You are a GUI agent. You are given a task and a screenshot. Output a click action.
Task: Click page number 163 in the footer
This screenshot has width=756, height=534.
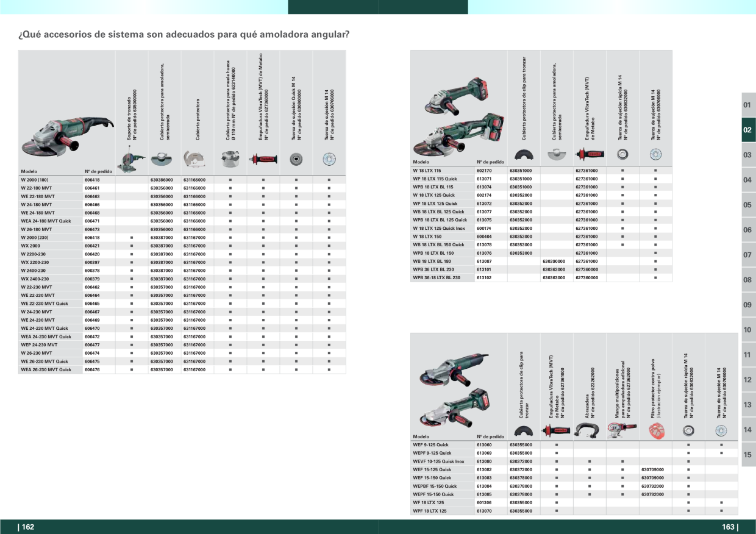729,527
